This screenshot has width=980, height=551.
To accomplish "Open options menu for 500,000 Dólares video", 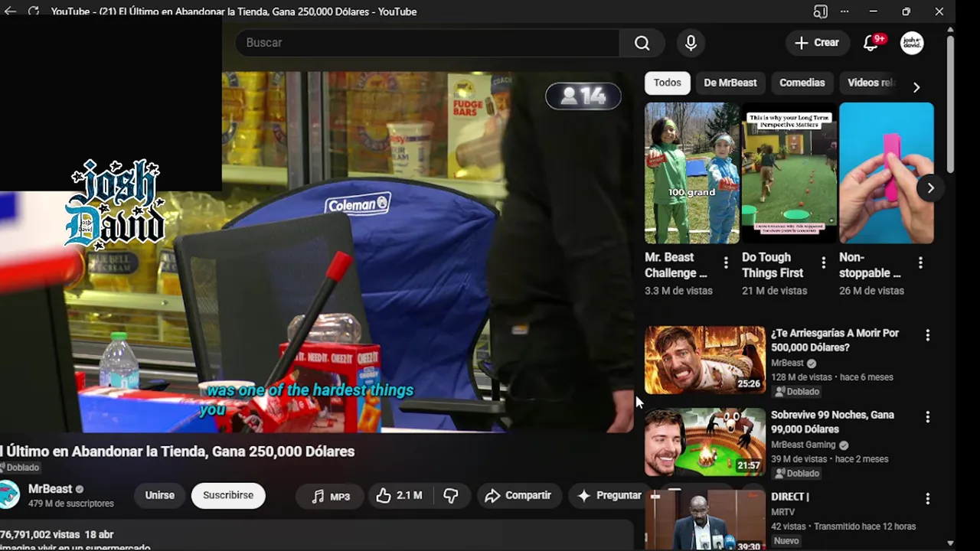I will click(x=927, y=335).
